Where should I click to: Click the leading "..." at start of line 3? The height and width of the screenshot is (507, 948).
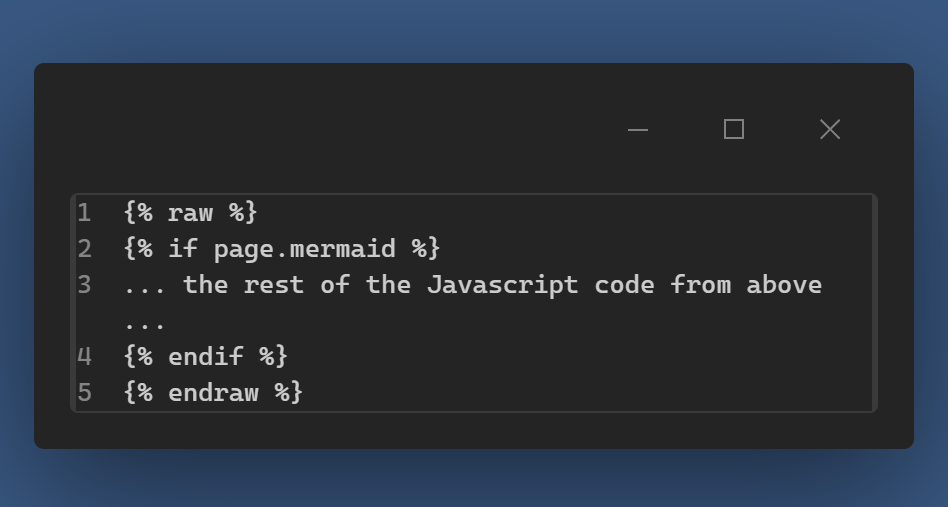(x=145, y=285)
